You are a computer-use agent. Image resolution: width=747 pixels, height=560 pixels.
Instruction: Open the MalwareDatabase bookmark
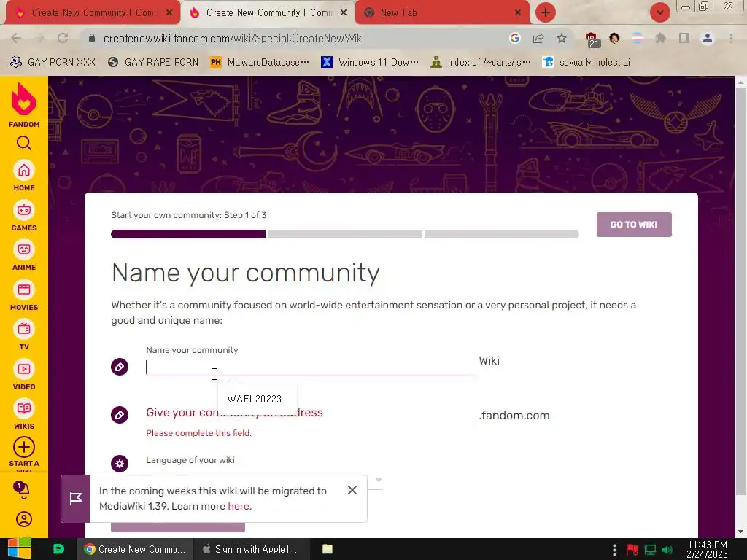tap(260, 62)
